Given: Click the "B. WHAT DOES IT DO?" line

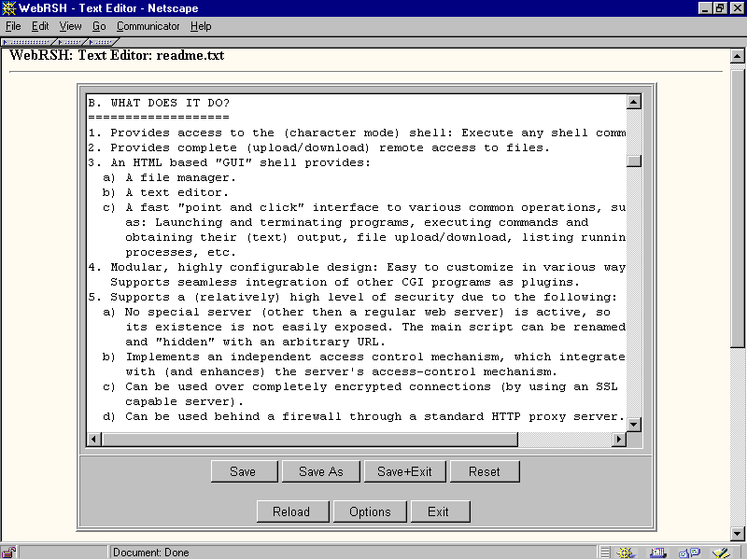Looking at the screenshot, I should 159,103.
